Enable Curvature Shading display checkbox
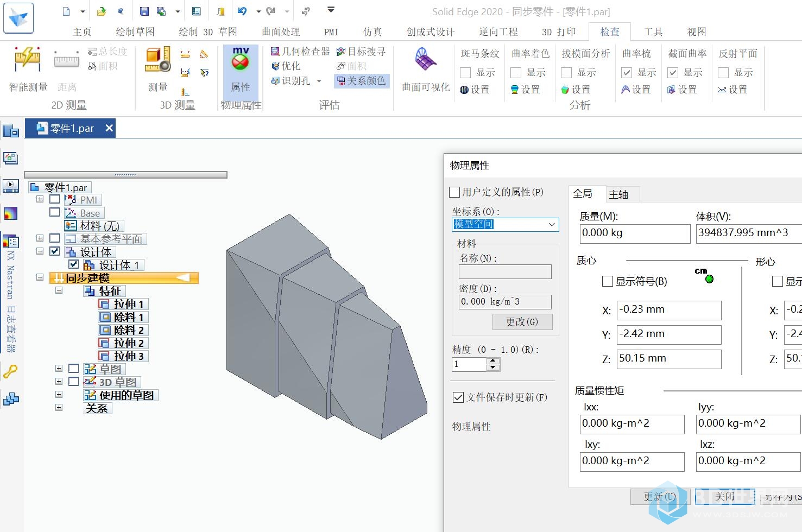Viewport: 802px width, 532px height. click(x=516, y=73)
